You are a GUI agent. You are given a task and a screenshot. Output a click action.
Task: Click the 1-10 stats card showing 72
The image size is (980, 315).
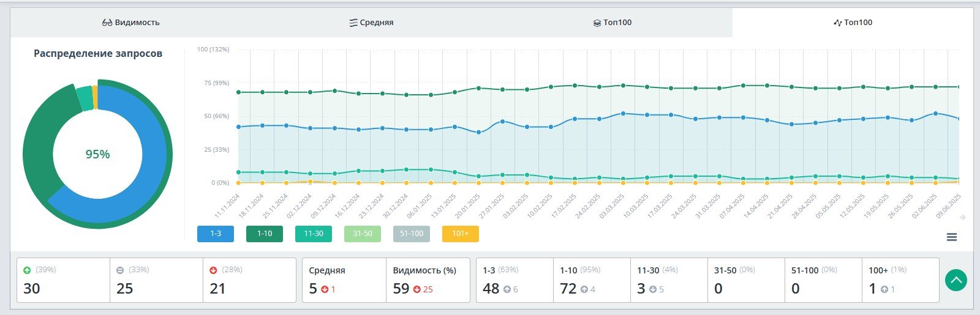tap(592, 281)
